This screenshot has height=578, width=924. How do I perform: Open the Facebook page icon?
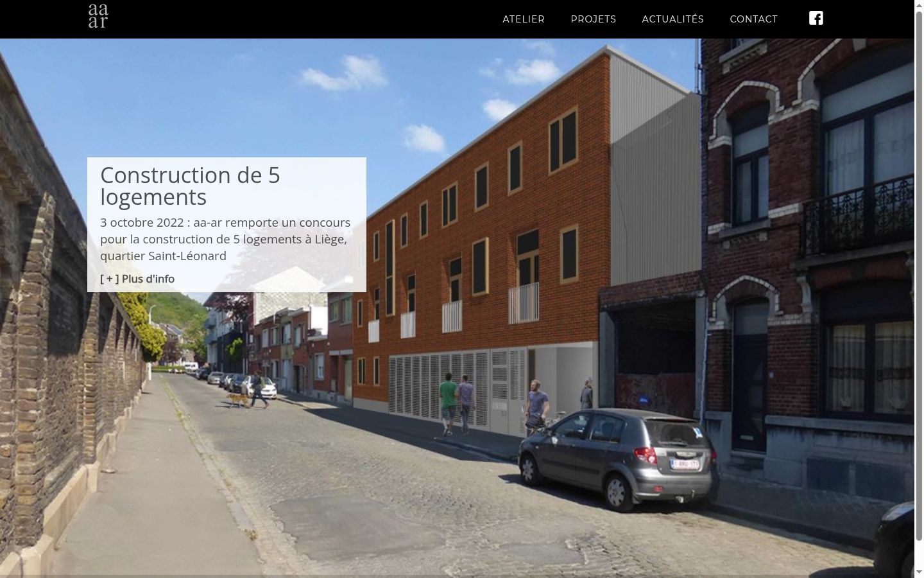point(816,18)
